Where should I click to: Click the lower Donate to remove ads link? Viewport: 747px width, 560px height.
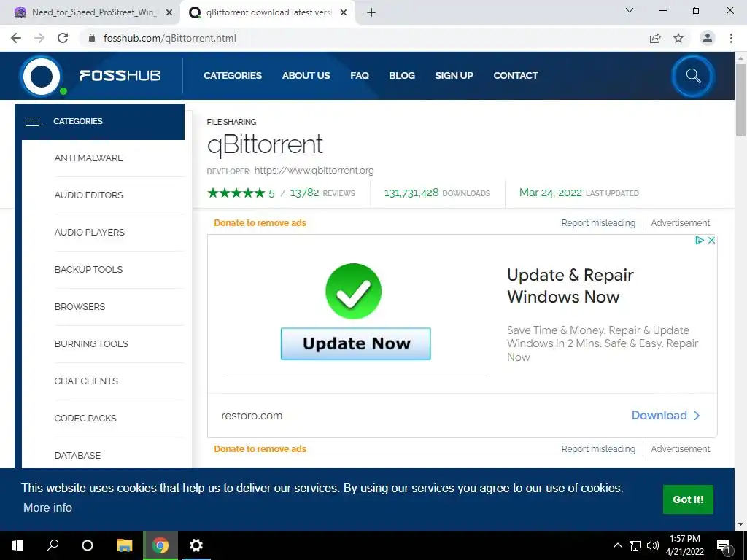tap(260, 449)
